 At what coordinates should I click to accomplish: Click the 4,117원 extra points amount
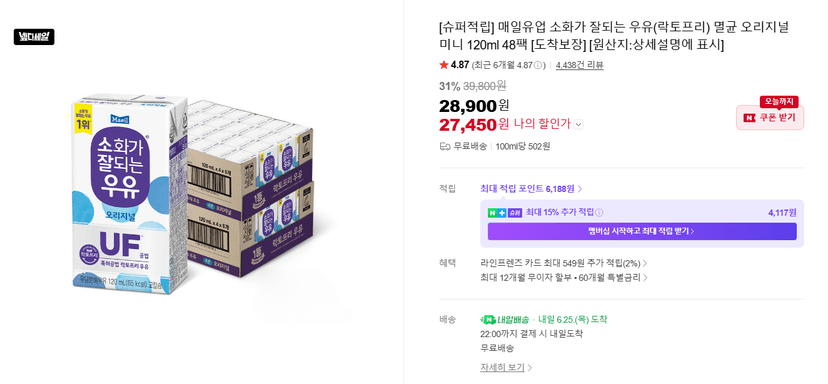pos(782,213)
